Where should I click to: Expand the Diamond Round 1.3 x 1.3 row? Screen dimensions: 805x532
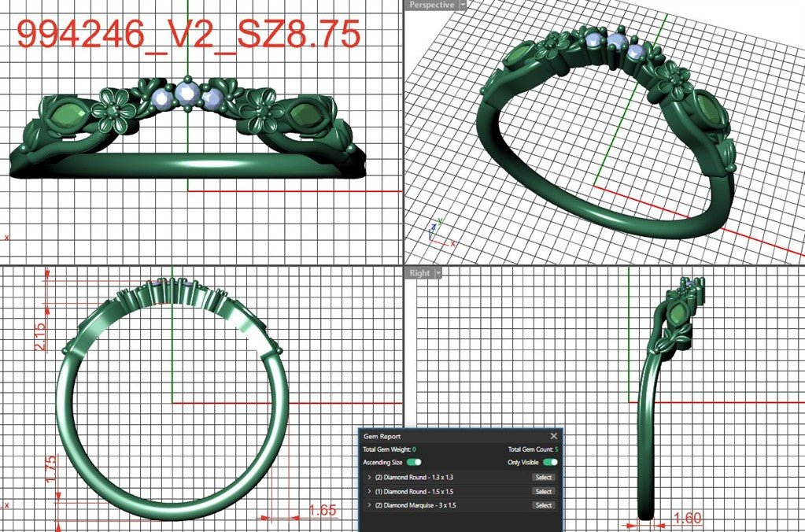pos(369,477)
